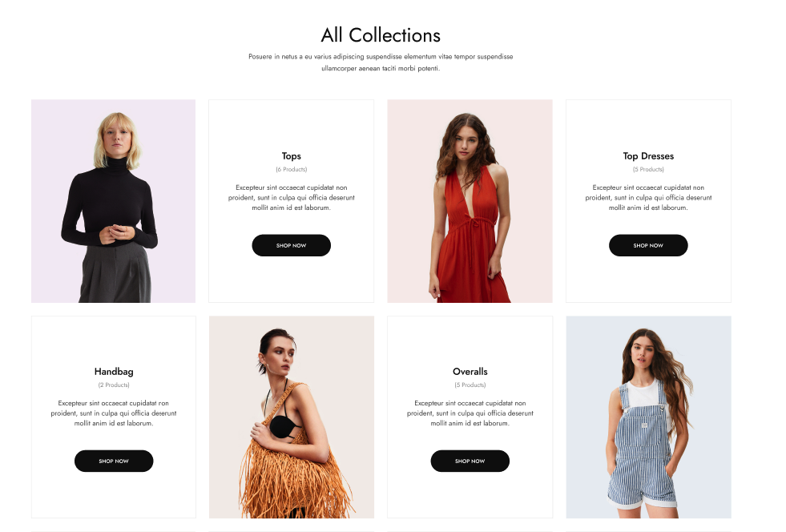Open the Top Dresses collection title
Image resolution: width=786 pixels, height=532 pixels.
648,156
